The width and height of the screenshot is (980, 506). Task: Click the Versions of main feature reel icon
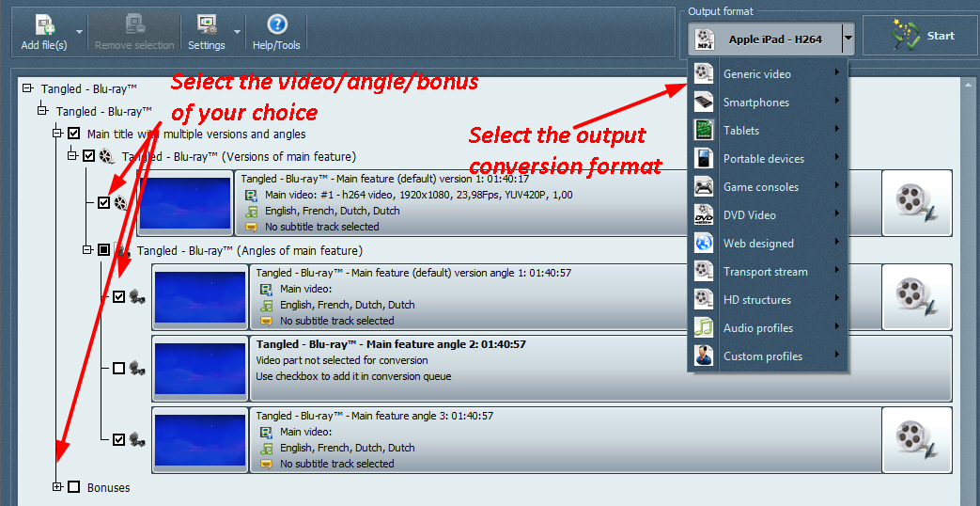coord(107,155)
